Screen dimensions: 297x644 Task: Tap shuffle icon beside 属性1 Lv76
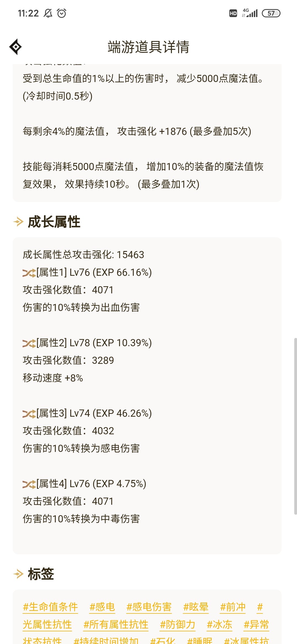[29, 273]
